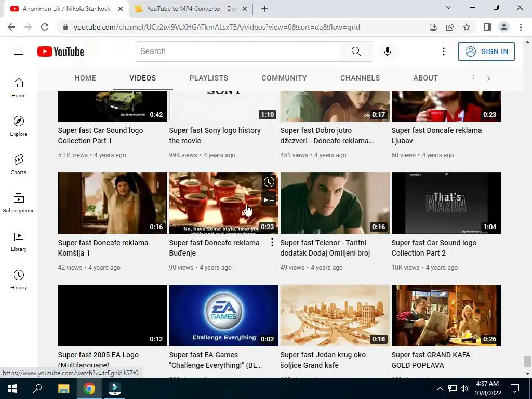The image size is (532, 399).
Task: Open Chrome's three-dot menu
Action: 521,27
